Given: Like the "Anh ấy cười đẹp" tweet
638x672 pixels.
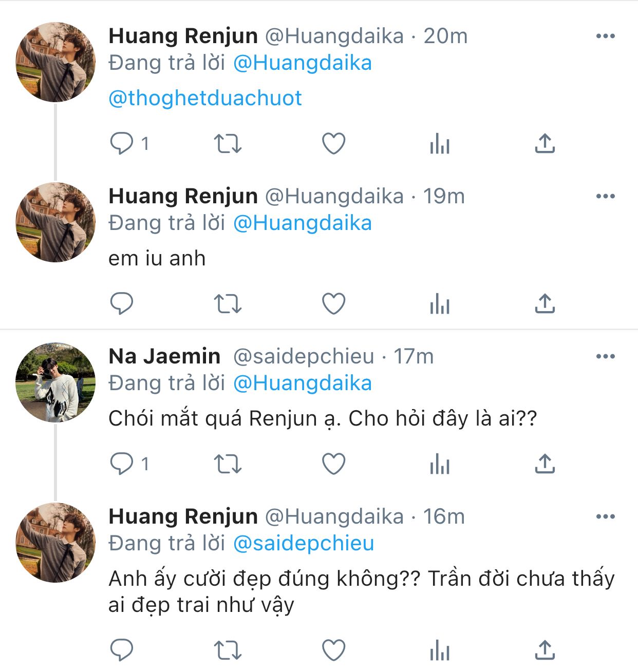Looking at the screenshot, I should click(x=333, y=650).
